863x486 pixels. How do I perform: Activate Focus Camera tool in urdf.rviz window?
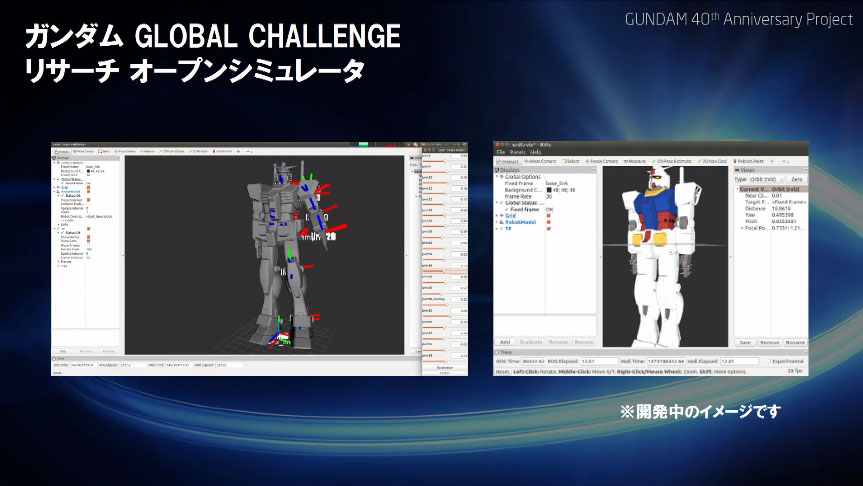point(602,161)
